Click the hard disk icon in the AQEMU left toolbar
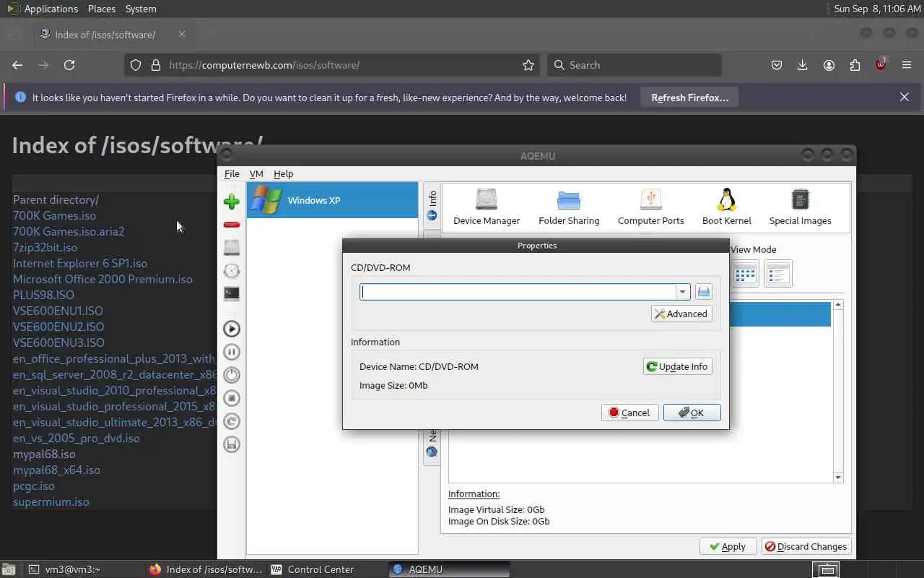 pos(232,248)
